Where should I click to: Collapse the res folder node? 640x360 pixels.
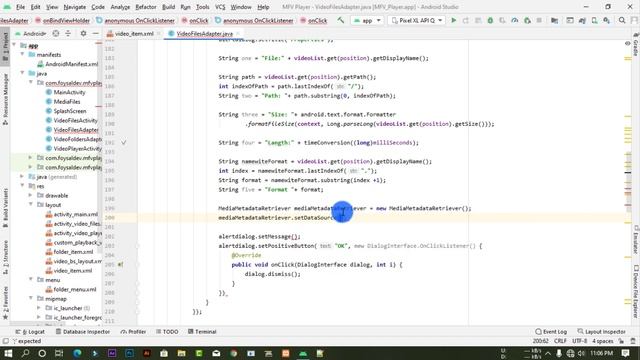click(x=23, y=186)
